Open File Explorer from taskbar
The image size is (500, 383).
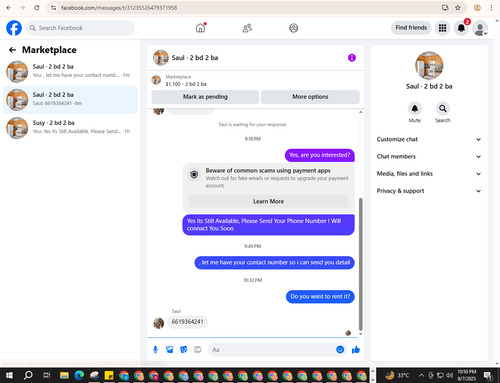point(64,376)
